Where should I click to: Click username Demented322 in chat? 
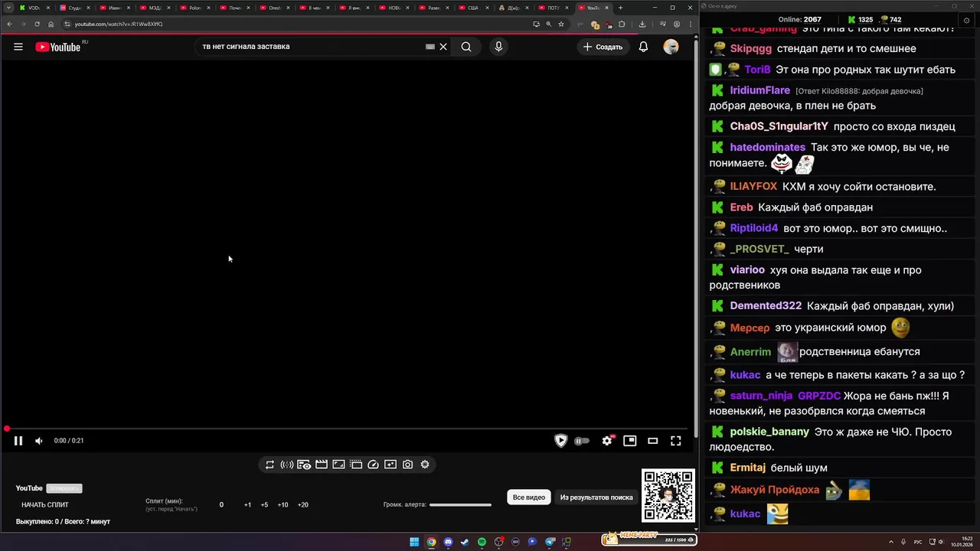766,306
